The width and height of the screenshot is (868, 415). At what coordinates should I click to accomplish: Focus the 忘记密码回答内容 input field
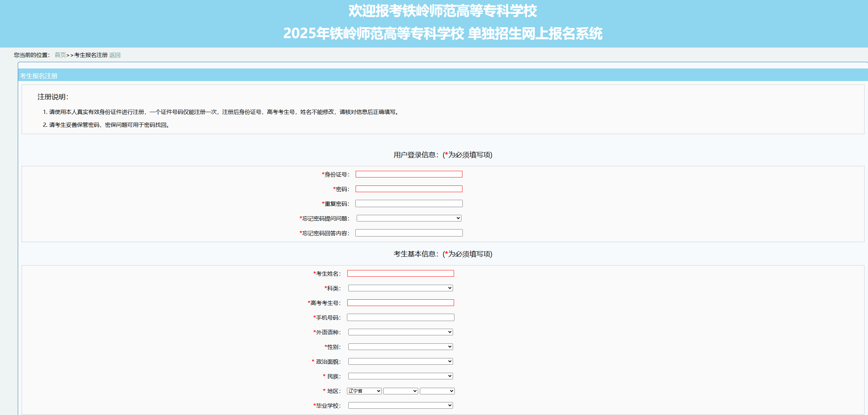click(x=409, y=233)
